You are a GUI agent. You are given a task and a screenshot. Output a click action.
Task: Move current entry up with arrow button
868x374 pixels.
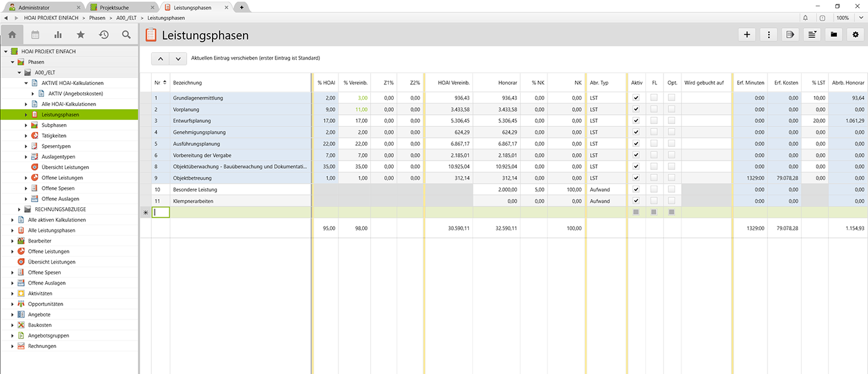pyautogui.click(x=160, y=58)
